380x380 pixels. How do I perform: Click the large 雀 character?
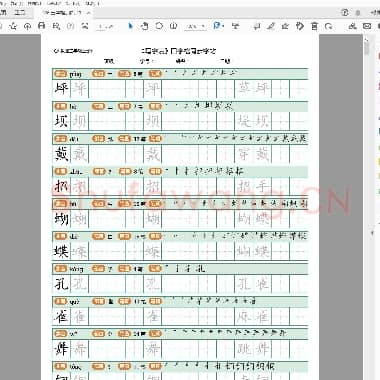coord(61,316)
